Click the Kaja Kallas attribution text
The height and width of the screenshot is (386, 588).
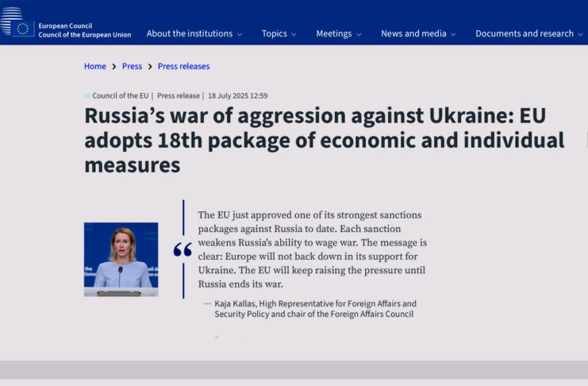coord(315,309)
